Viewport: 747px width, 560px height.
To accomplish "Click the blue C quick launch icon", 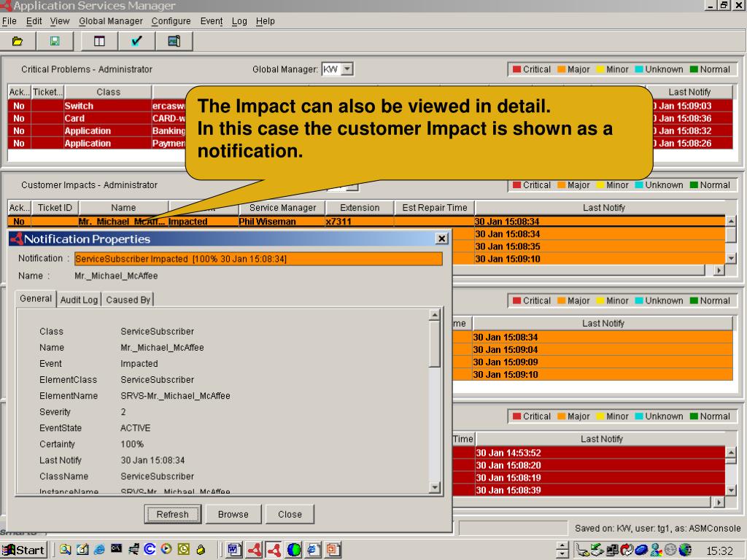I will tap(150, 550).
